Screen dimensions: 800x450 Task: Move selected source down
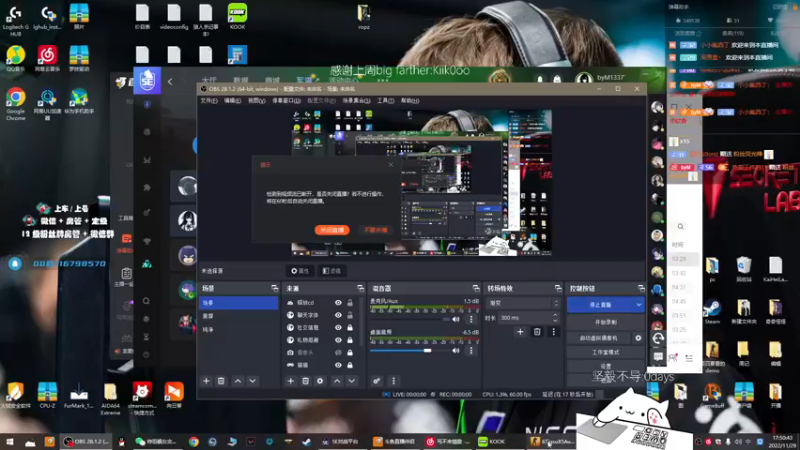tap(352, 381)
